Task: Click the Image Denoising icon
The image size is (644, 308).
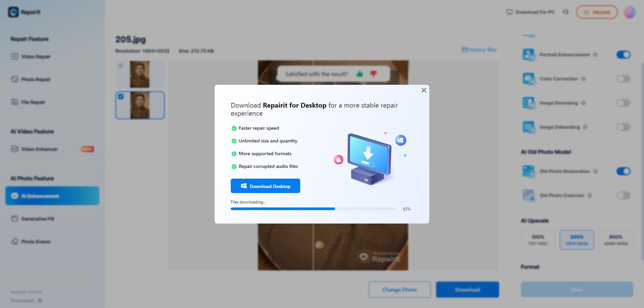Action: coord(529,103)
